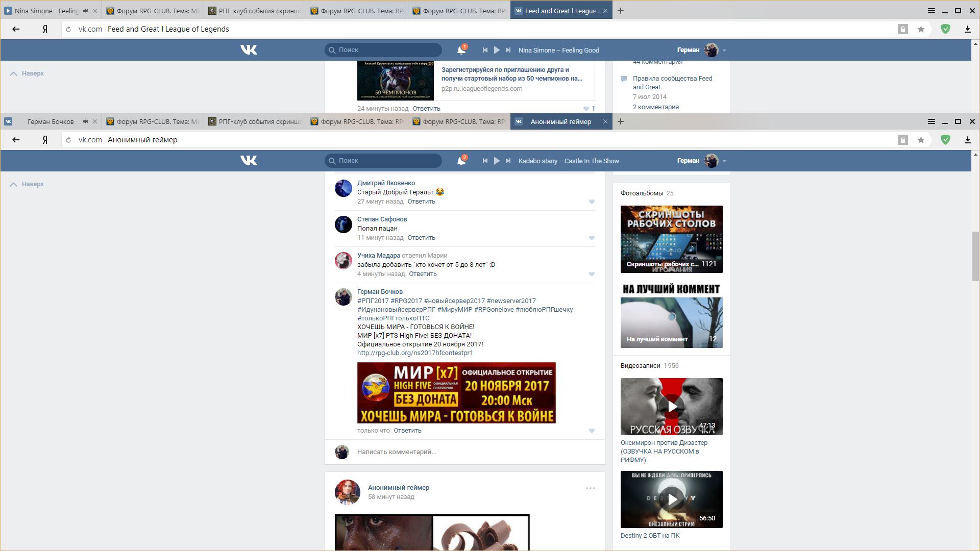980x551 pixels.
Task: Like Степан Сафонов's comment heart icon
Action: (592, 238)
